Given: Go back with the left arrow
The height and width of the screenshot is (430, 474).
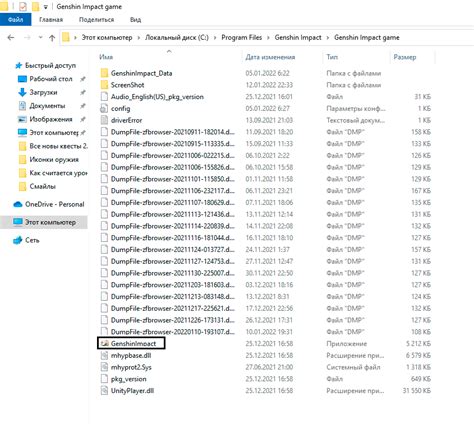Looking at the screenshot, I should pos(11,37).
